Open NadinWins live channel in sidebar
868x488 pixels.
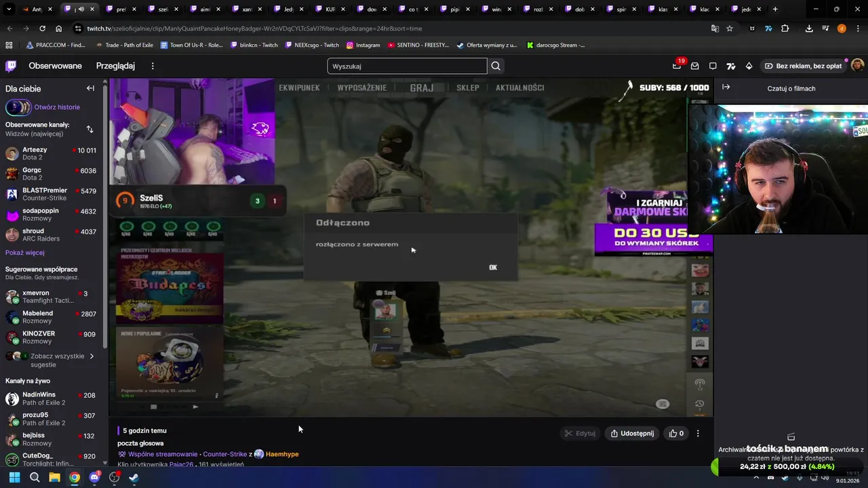click(51, 399)
